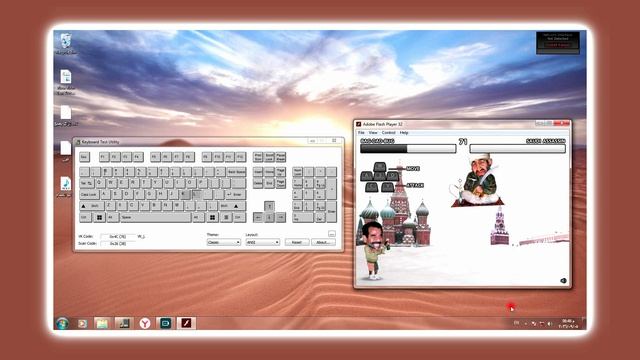640x360 pixels.
Task: Click the Tab key on the virtual keyboard
Action: (x=87, y=183)
